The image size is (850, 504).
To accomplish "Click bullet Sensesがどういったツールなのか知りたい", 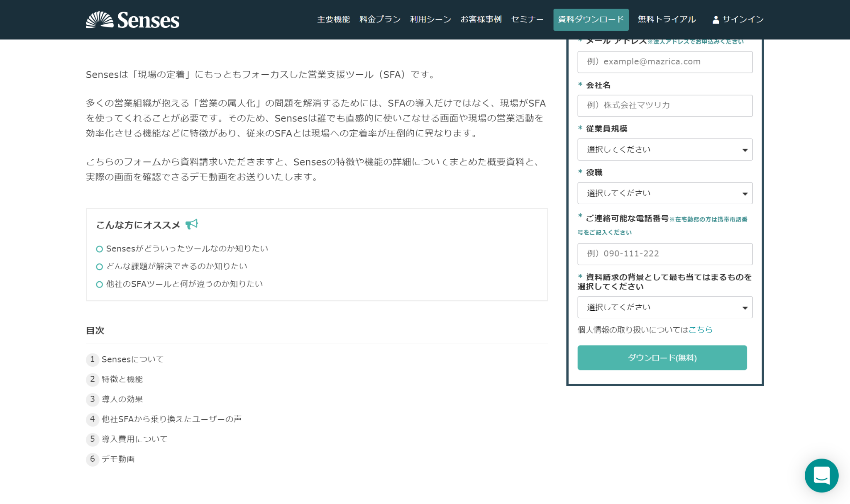I will tap(187, 248).
